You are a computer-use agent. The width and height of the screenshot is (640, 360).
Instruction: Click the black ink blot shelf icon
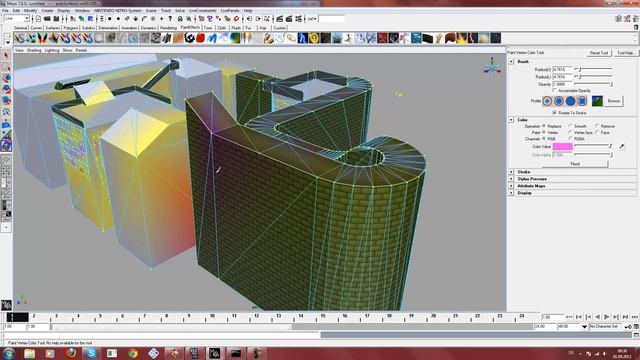(x=189, y=38)
